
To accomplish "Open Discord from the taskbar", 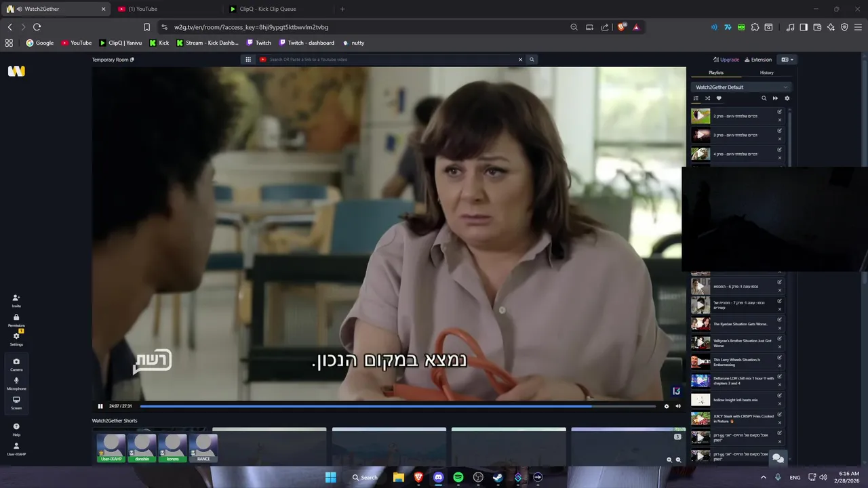I will pyautogui.click(x=438, y=477).
